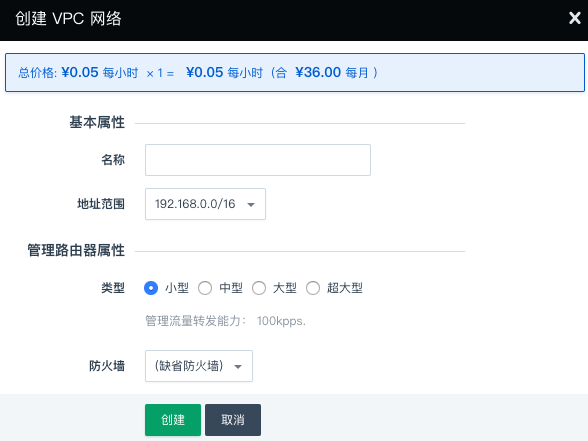Click the 地址范围 field label
This screenshot has width=588, height=441.
101,204
